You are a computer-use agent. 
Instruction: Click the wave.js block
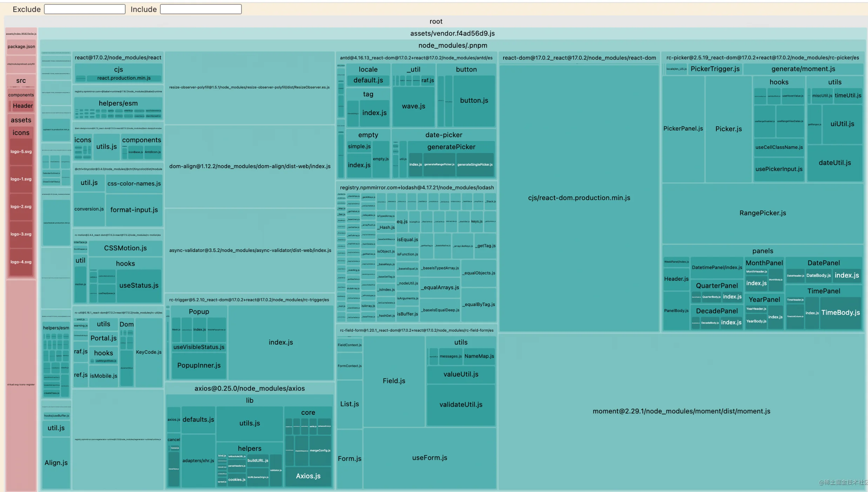tap(413, 106)
